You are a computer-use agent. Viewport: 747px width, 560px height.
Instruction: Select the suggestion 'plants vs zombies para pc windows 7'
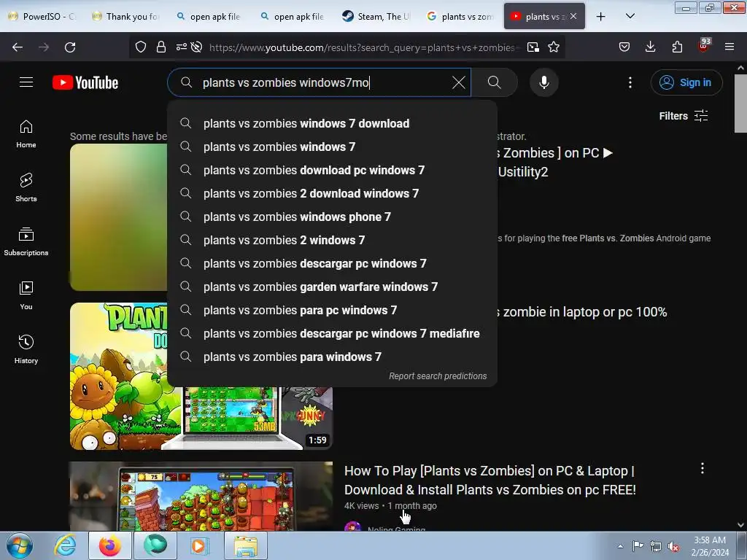(332, 310)
